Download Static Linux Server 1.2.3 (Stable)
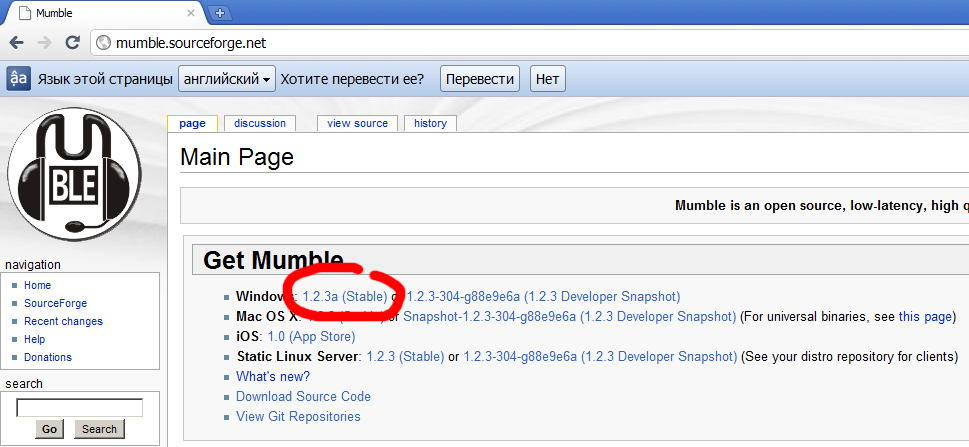Screen dimensions: 969x447 tap(405, 356)
